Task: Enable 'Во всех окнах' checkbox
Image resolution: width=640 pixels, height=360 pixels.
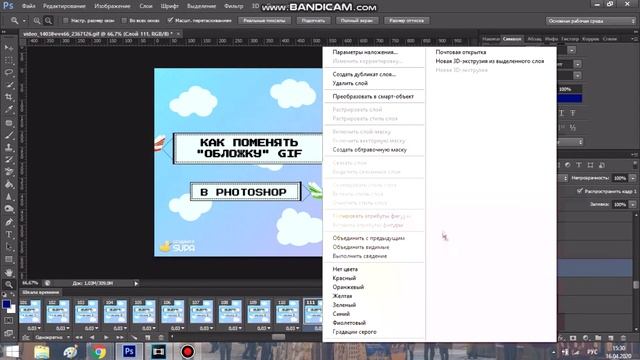Action: pyautogui.click(x=124, y=20)
